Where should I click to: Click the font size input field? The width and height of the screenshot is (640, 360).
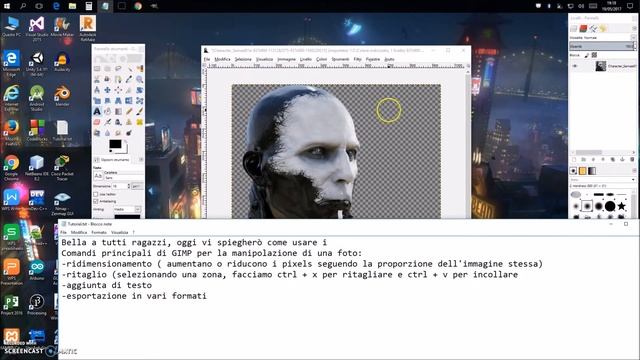click(x=119, y=186)
